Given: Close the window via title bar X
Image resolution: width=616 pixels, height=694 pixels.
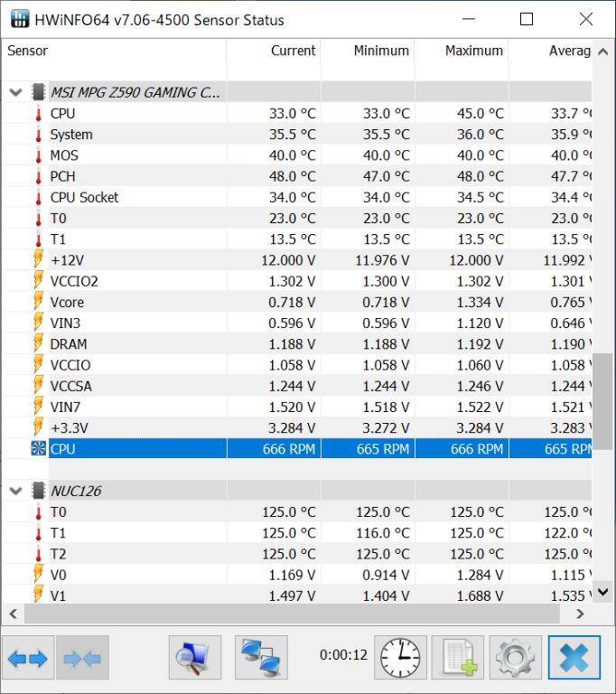Looking at the screenshot, I should [x=586, y=19].
